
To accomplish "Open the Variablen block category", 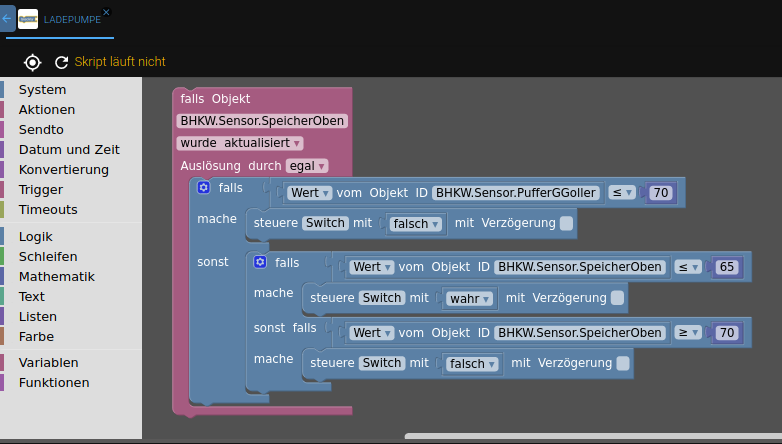I will click(x=48, y=363).
